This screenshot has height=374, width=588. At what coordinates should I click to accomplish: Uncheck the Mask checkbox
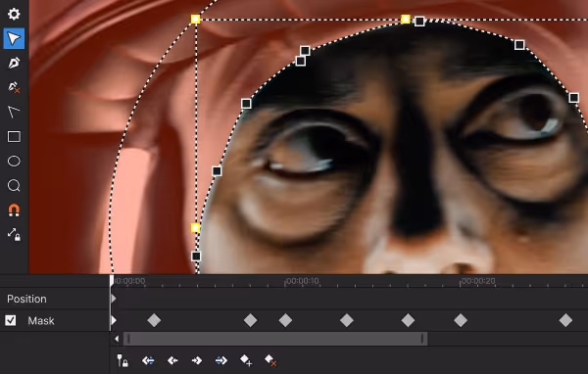click(11, 320)
